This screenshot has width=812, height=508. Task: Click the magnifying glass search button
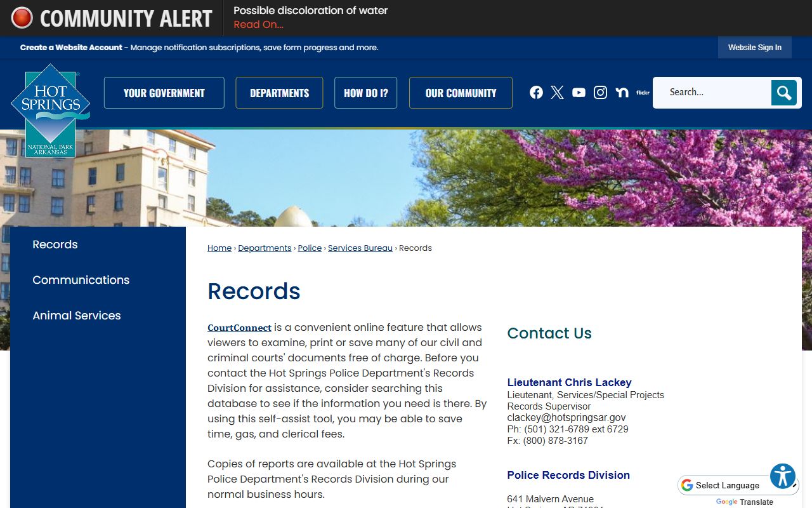[x=784, y=93]
